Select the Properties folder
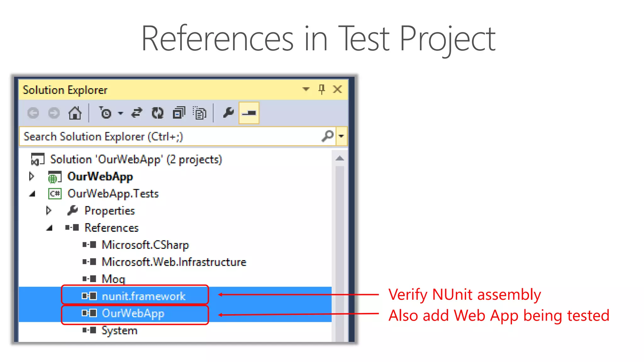This screenshot has width=644, height=362. 109,211
